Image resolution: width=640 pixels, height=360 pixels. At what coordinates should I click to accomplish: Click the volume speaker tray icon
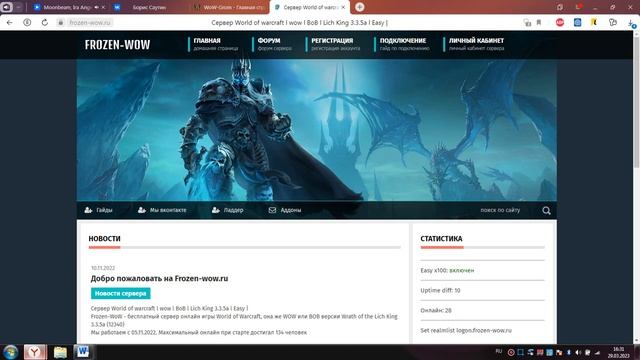click(x=578, y=352)
